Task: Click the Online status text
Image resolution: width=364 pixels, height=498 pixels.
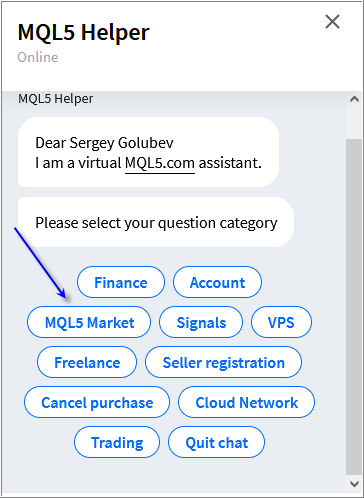Action: 38,57
